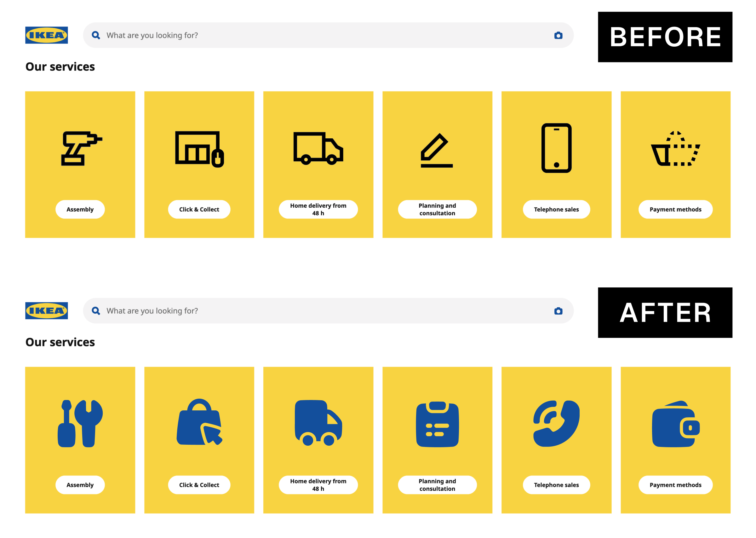Click the magnifying glass in the BEFORE search bar
Viewport: 756px width, 538px height.
96,35
